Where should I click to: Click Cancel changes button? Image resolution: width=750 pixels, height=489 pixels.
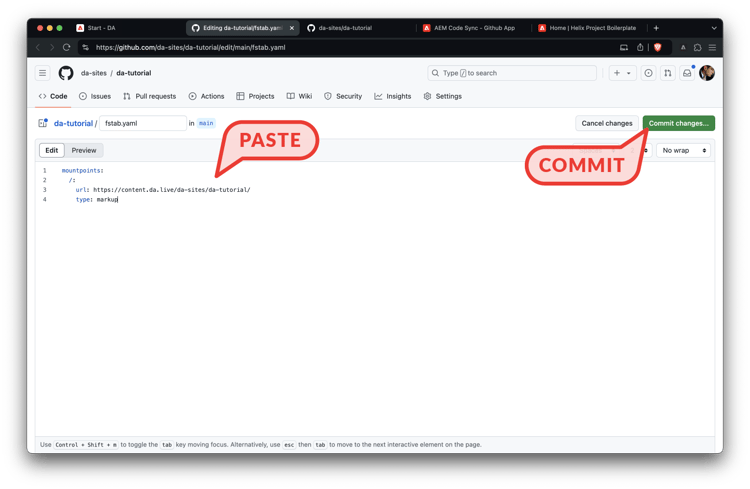click(x=607, y=123)
